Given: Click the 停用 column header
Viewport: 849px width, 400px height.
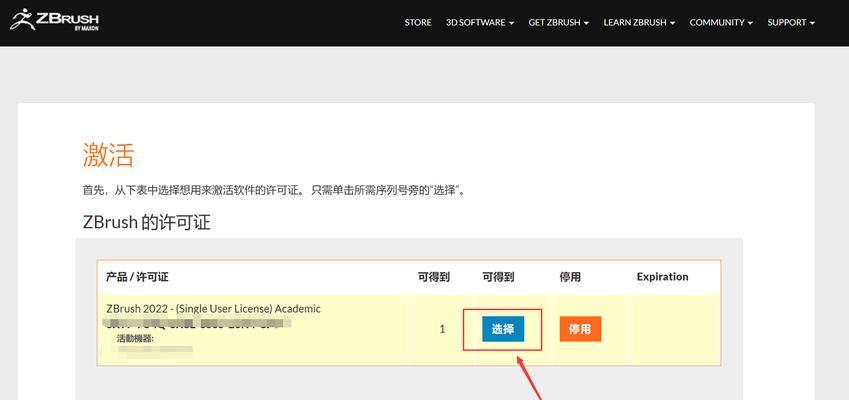Looking at the screenshot, I should point(570,277).
